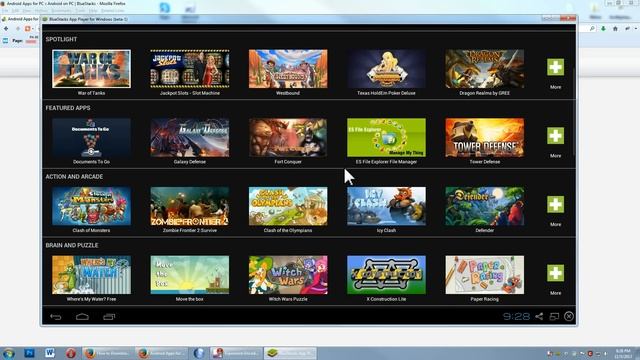Launch the Defender game tile
The image size is (640, 360).
(x=485, y=206)
